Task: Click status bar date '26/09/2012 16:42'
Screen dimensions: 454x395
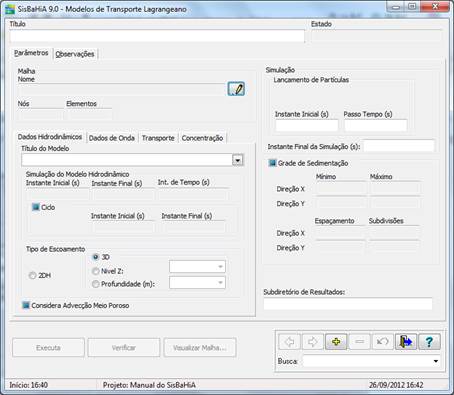Action: [x=396, y=385]
